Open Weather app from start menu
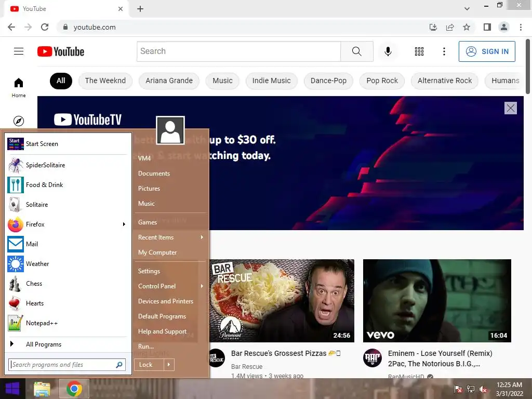The width and height of the screenshot is (532, 399). 67,263
